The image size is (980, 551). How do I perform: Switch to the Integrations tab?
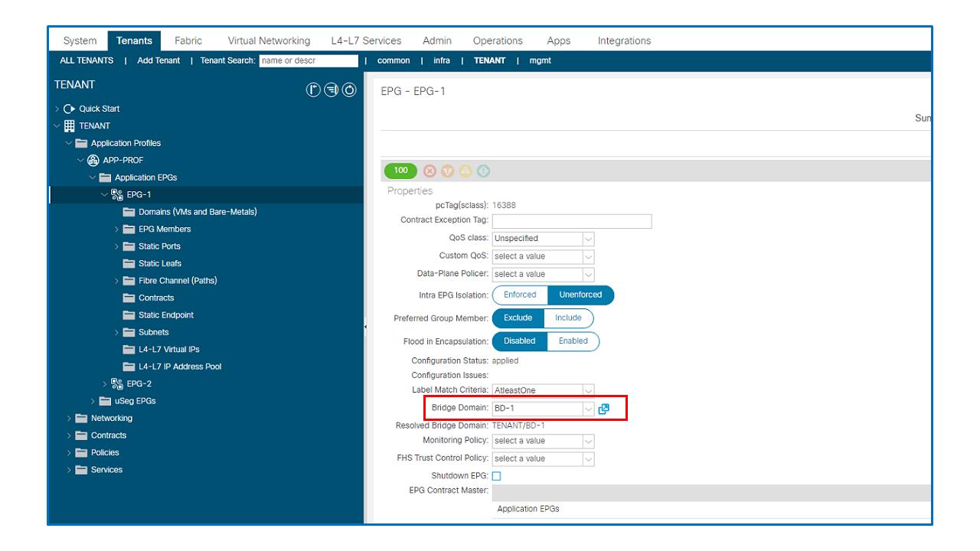[625, 41]
